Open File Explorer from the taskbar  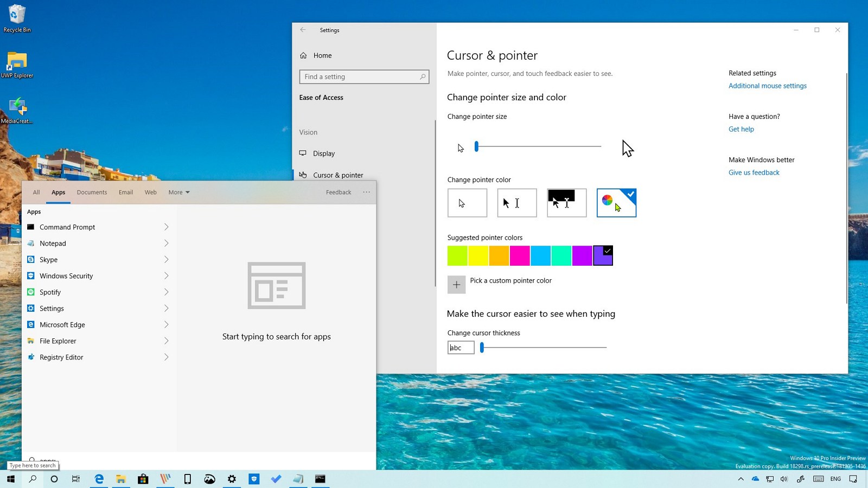click(121, 479)
